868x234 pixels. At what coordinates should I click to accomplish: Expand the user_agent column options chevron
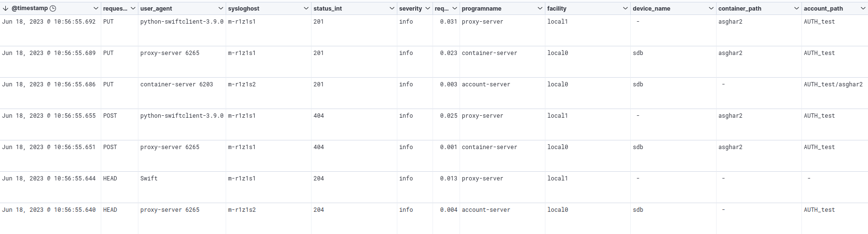point(221,8)
